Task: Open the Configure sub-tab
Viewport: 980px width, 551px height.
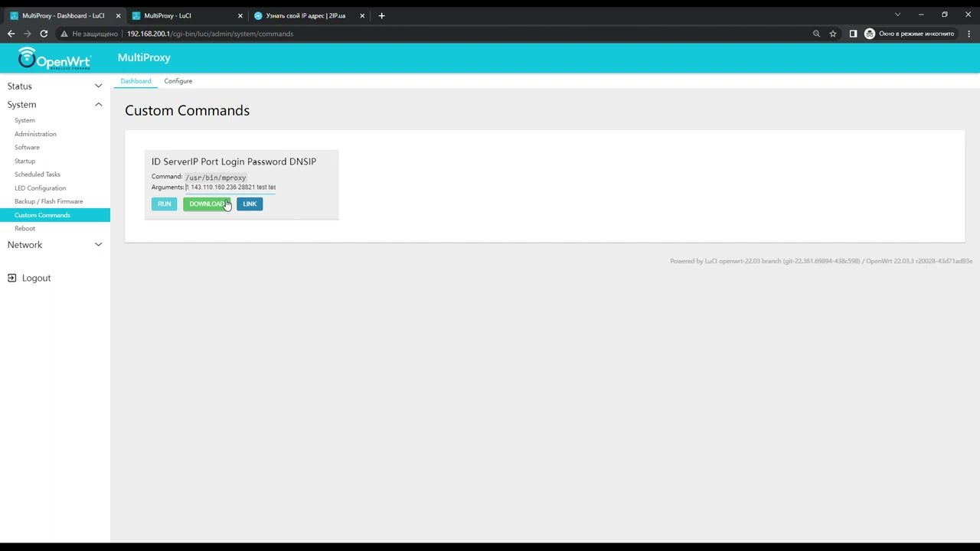Action: (178, 81)
